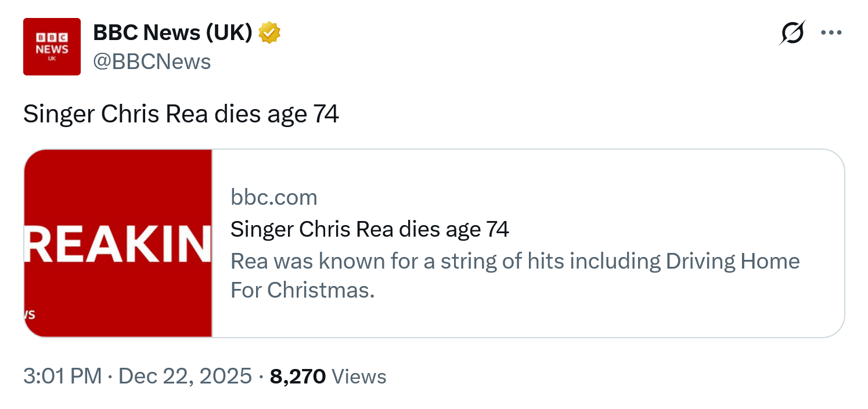The height and width of the screenshot is (409, 868).
Task: Click the small logo at the thumbnail's bottom-left
Action: point(30,315)
